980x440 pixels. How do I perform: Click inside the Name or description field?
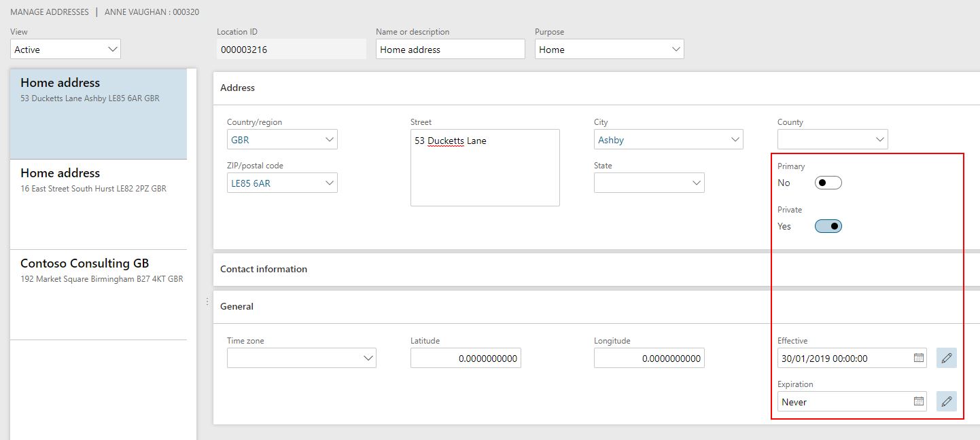450,49
